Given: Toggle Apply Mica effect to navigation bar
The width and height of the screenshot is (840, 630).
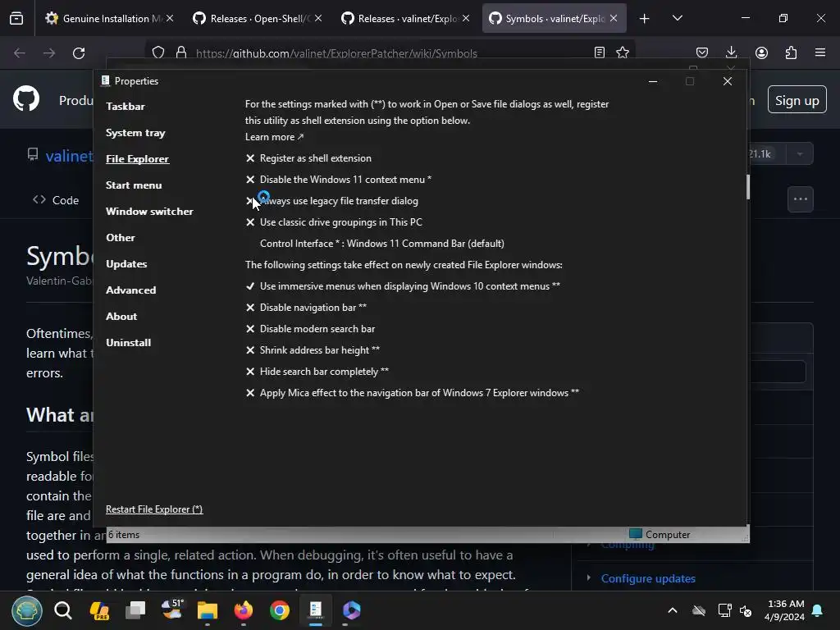Looking at the screenshot, I should [413, 393].
